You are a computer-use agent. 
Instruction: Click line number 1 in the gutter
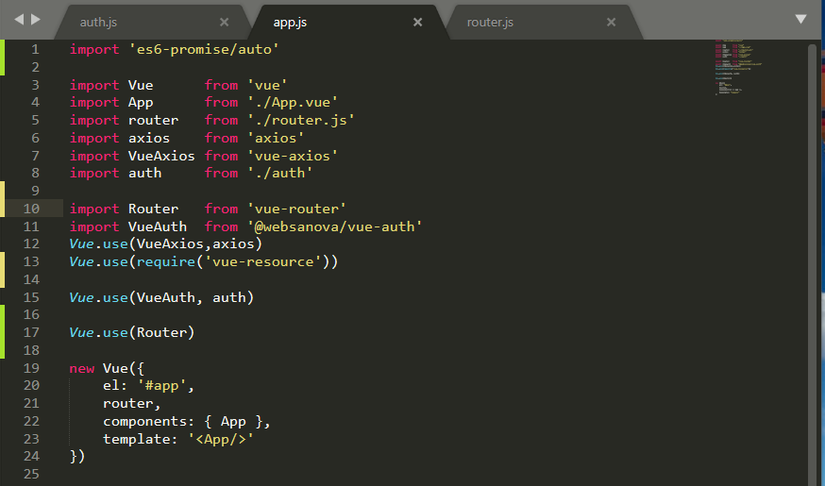pos(35,49)
